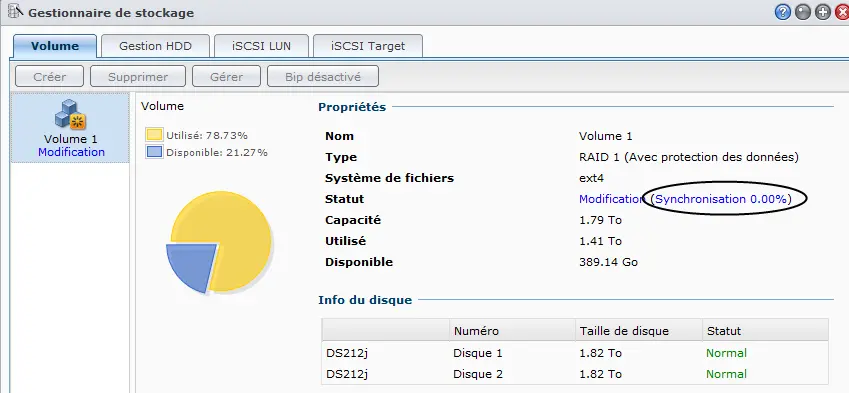Select the Disque 1 row cell
The width and height of the screenshot is (849, 393).
click(x=478, y=353)
